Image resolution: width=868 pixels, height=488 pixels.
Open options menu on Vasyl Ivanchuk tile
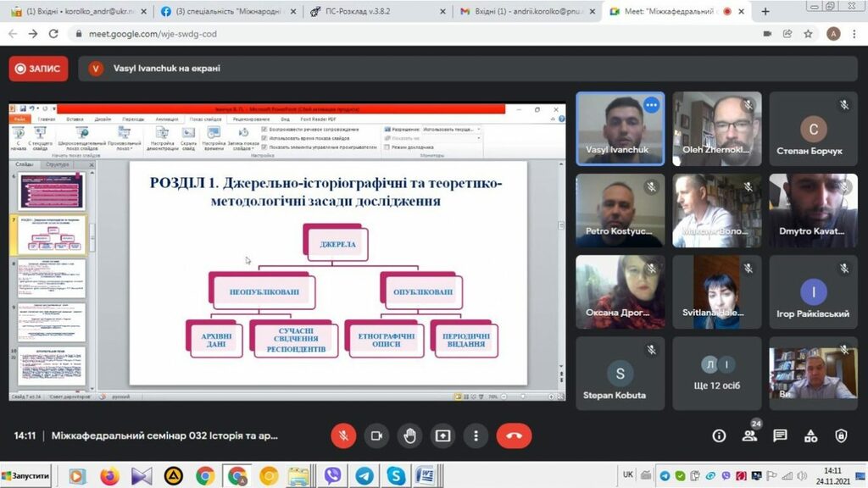pos(651,105)
